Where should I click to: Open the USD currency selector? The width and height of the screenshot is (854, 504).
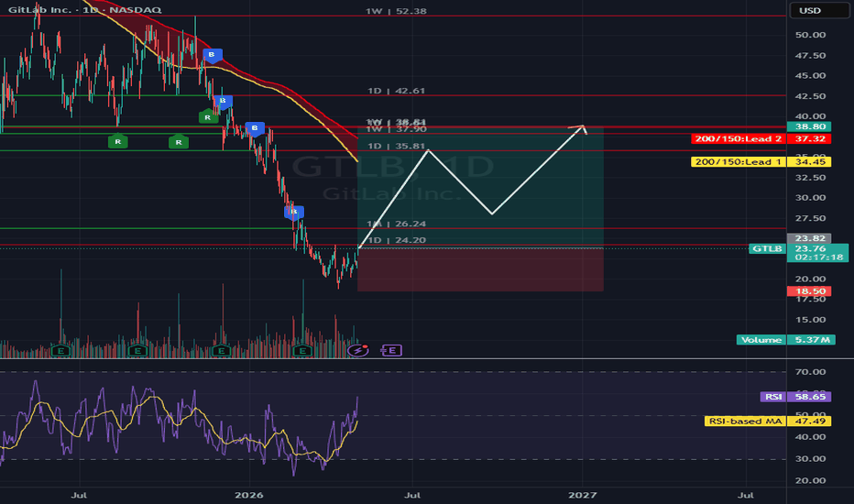(819, 11)
